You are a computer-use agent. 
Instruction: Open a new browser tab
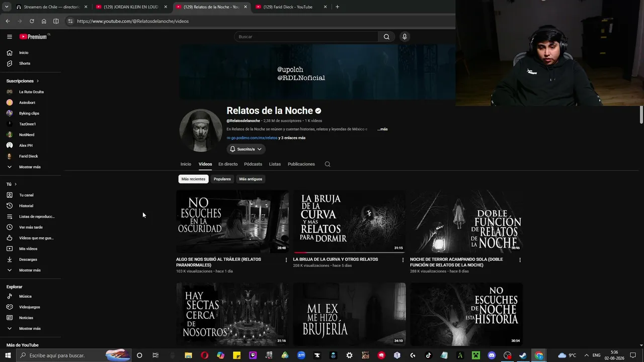pos(337,7)
